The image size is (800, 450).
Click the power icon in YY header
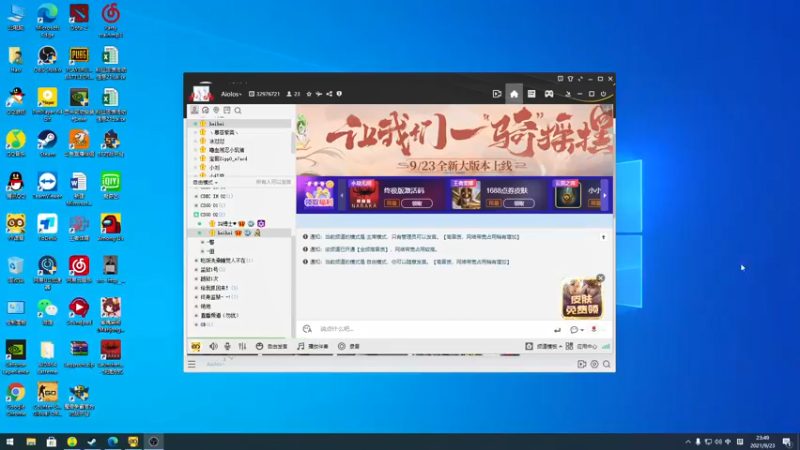(604, 94)
